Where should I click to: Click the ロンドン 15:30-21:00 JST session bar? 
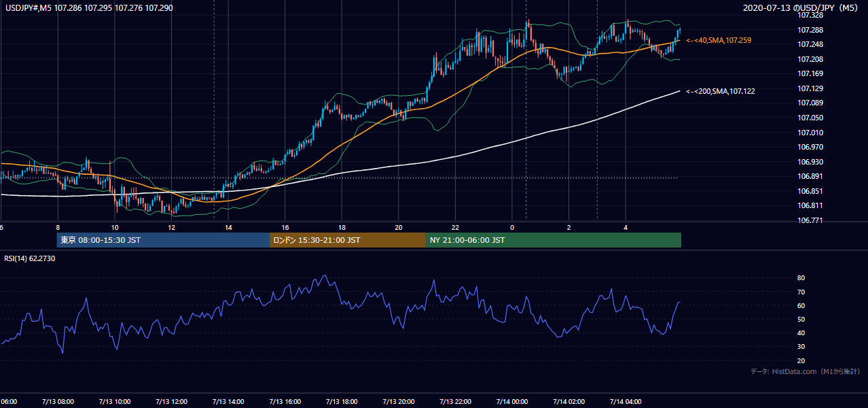pos(348,240)
